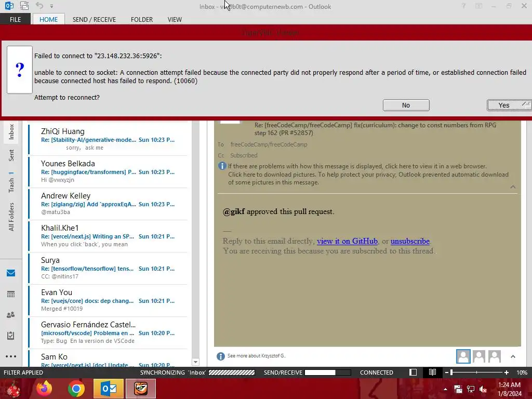Click muted volume icon in system tray

tap(483, 389)
